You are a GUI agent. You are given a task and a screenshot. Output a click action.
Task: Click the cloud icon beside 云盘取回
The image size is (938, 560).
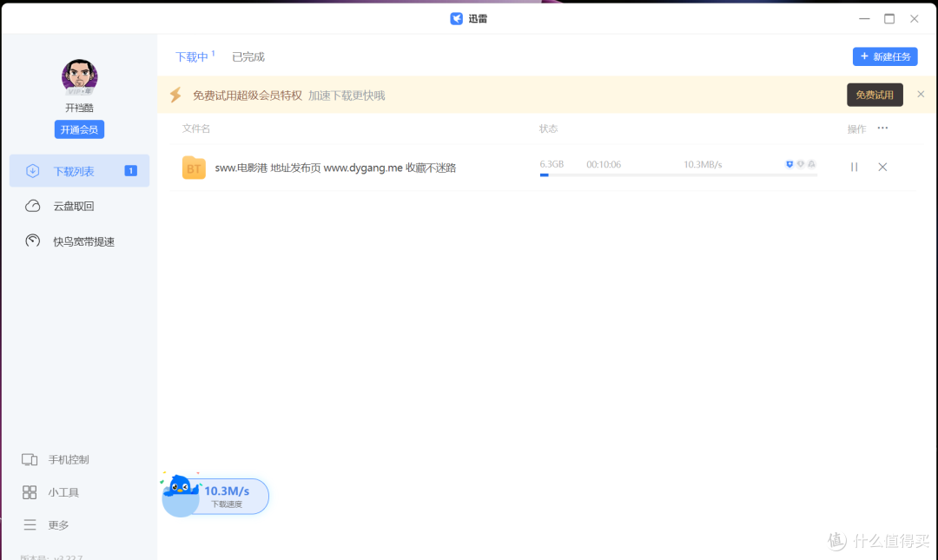32,206
